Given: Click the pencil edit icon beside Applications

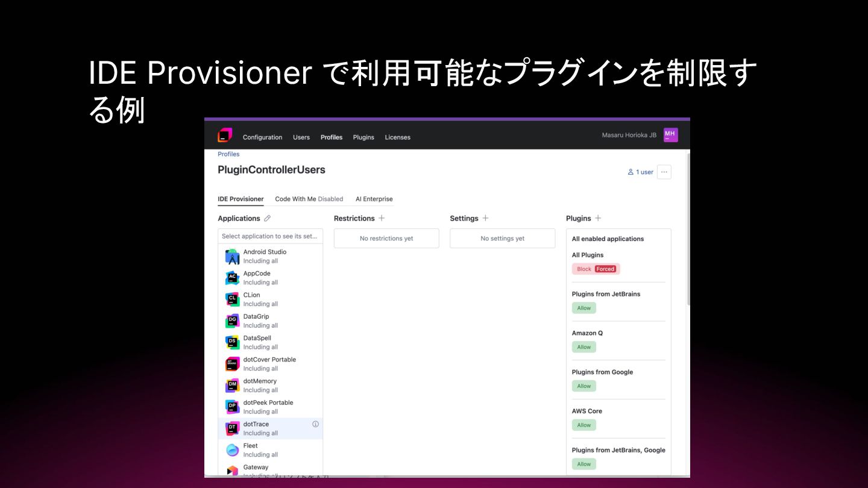Looking at the screenshot, I should tap(267, 218).
